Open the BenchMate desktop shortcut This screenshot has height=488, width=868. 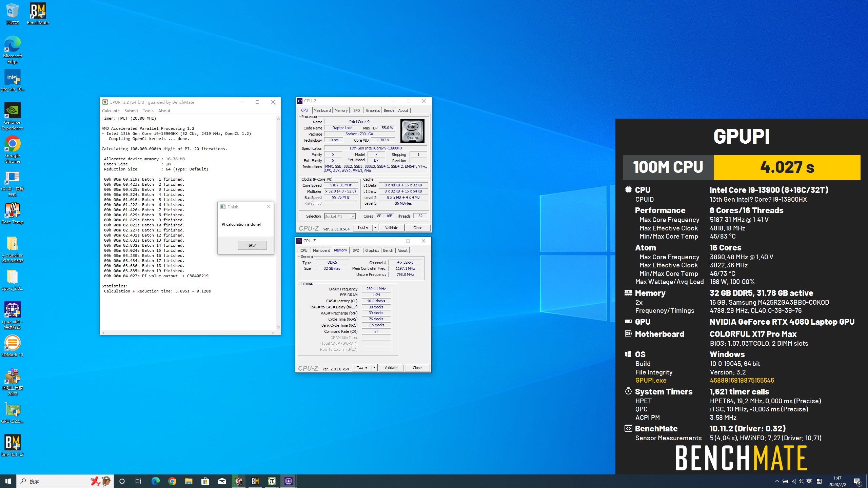tap(38, 14)
